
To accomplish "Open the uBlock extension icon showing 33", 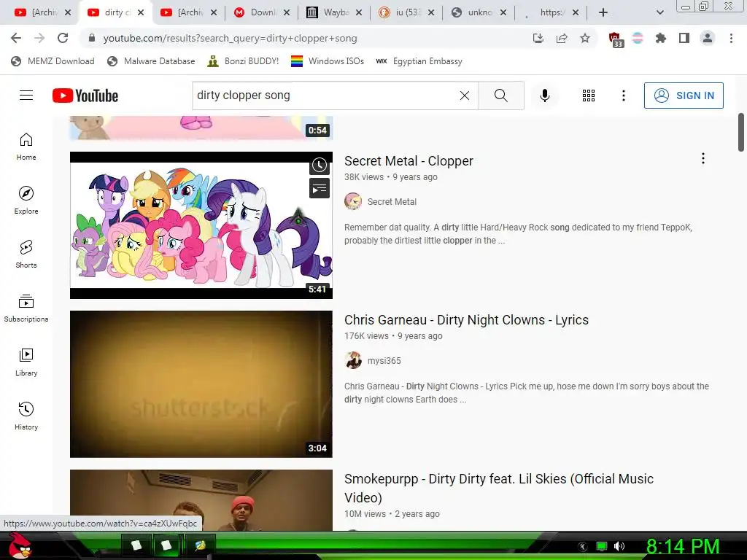I will click(615, 39).
